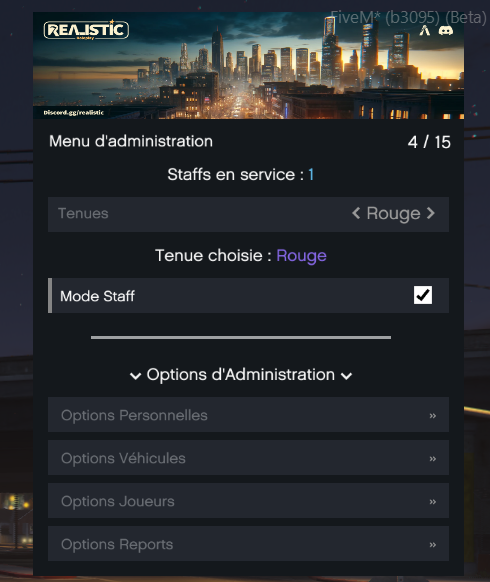Open the Options Véhicules submenu

point(248,458)
